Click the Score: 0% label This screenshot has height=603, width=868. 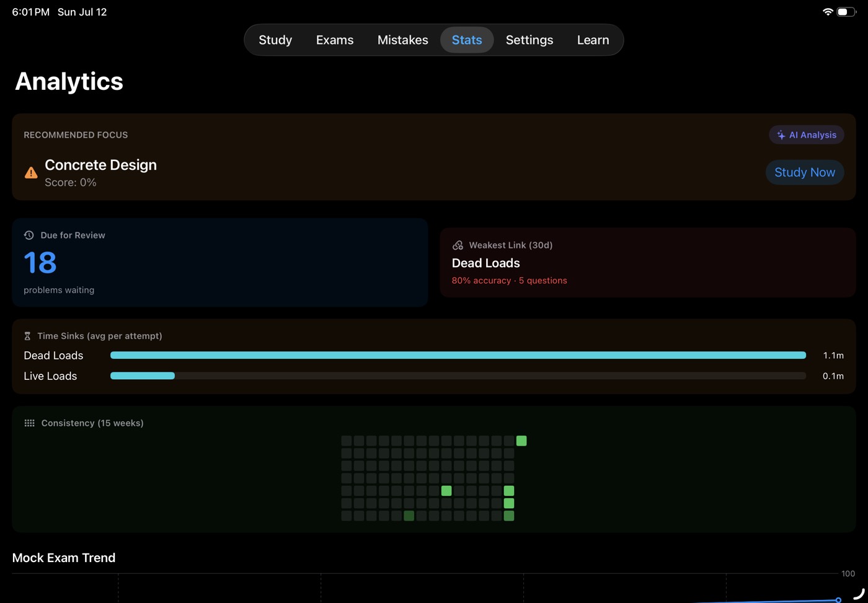pos(71,183)
